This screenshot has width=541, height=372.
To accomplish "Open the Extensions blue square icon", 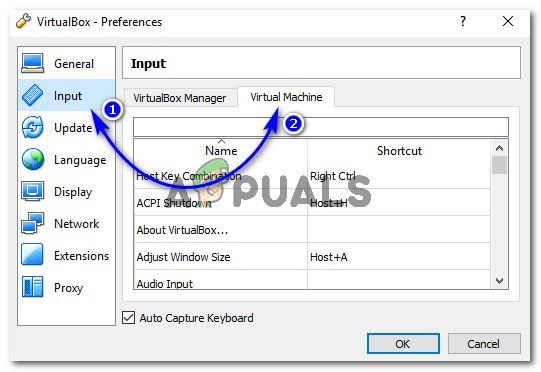I will [32, 255].
